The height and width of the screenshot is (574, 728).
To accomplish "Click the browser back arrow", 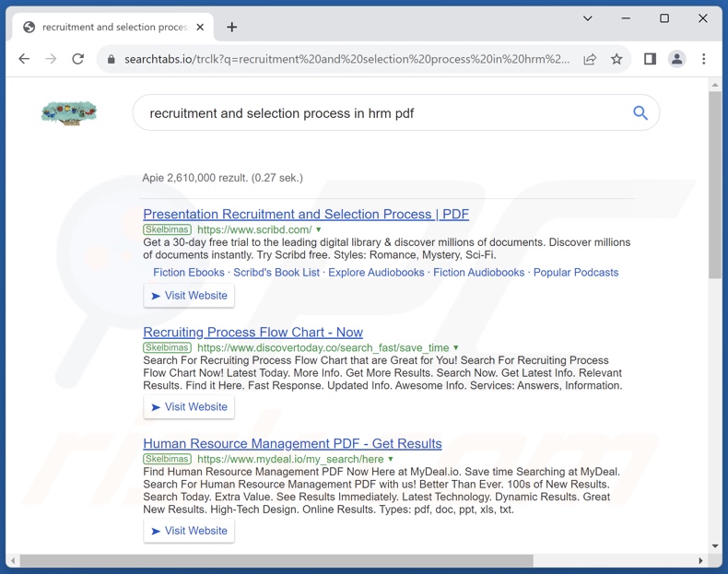I will pyautogui.click(x=24, y=59).
